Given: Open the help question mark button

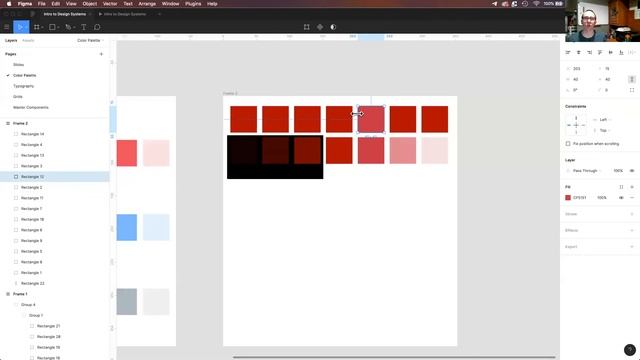Looking at the screenshot, I should [x=630, y=350].
